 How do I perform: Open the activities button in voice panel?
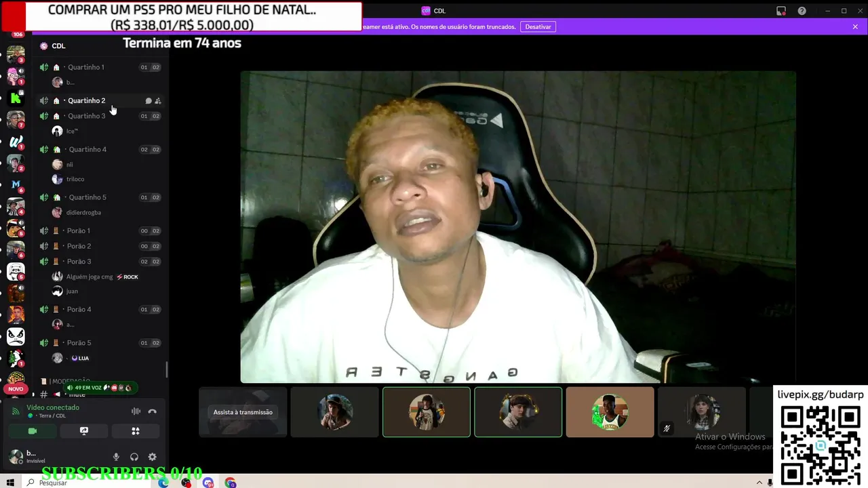(x=136, y=431)
